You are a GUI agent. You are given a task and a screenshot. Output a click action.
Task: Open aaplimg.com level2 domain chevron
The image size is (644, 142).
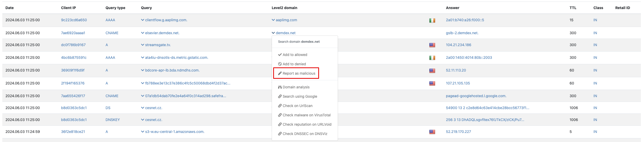click(273, 20)
